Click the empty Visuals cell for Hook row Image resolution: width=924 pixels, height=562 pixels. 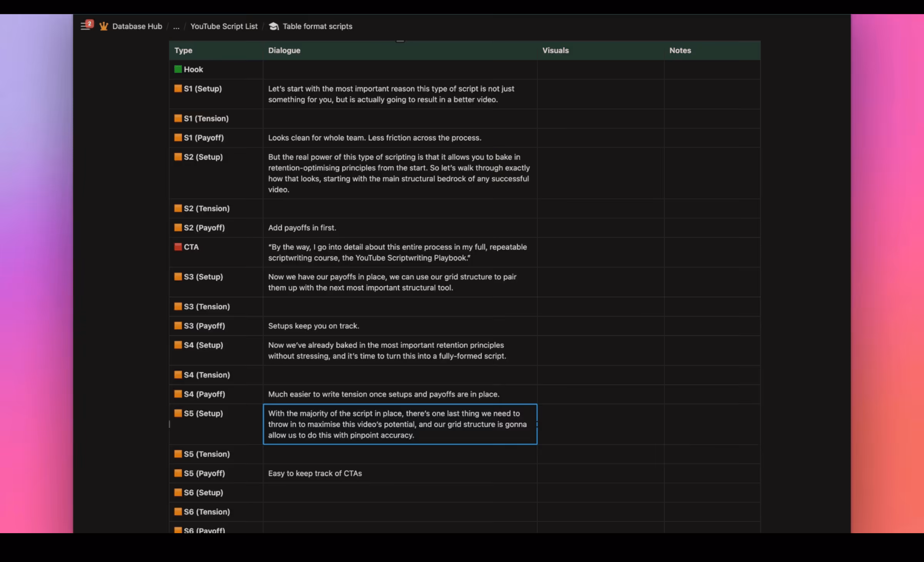600,70
